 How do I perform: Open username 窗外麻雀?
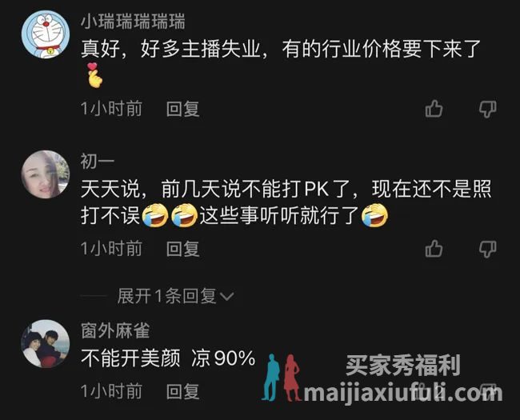coord(115,330)
